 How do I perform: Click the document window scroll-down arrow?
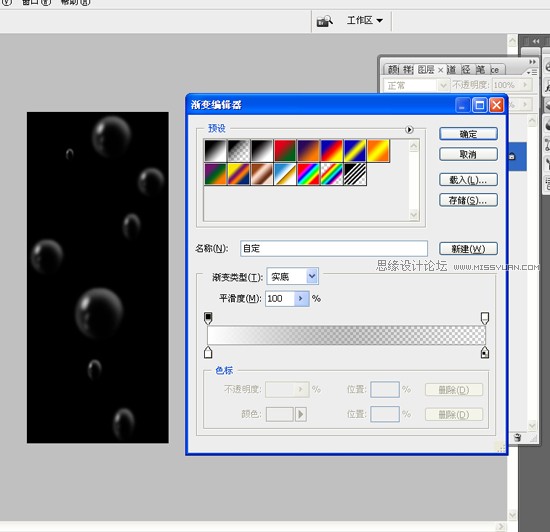tap(512, 515)
